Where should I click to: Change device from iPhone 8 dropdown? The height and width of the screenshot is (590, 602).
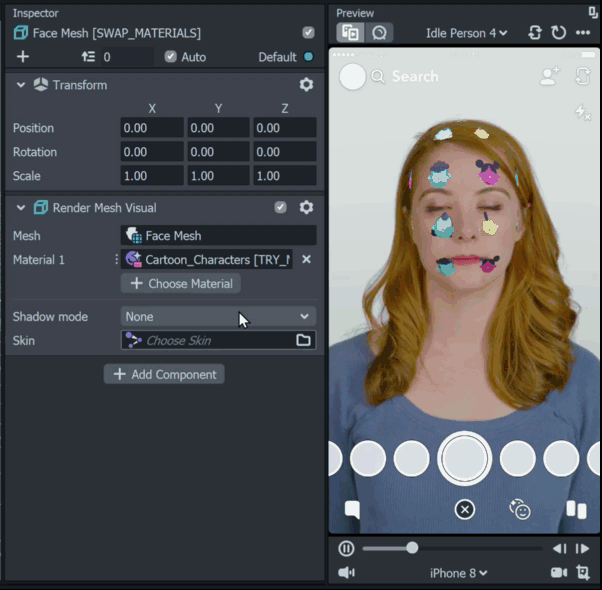click(458, 573)
